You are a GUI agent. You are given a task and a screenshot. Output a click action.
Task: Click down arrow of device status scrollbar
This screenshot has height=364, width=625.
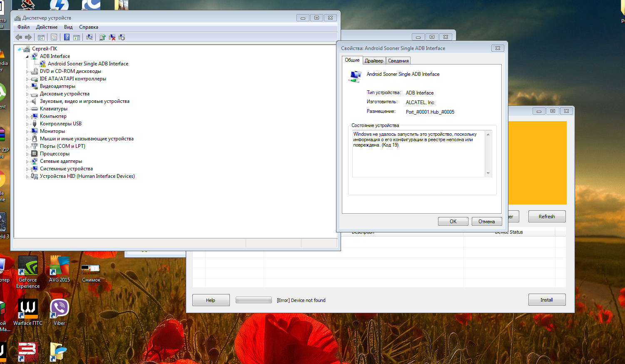(x=488, y=173)
